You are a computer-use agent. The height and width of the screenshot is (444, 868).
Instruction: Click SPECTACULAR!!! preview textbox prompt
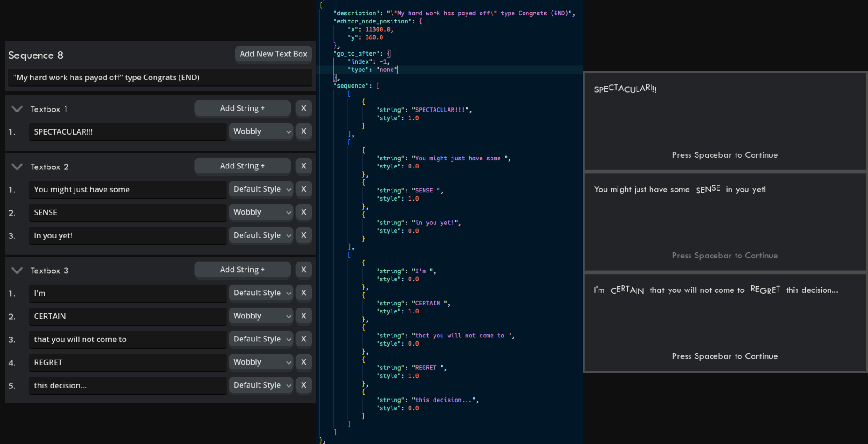[x=725, y=155]
